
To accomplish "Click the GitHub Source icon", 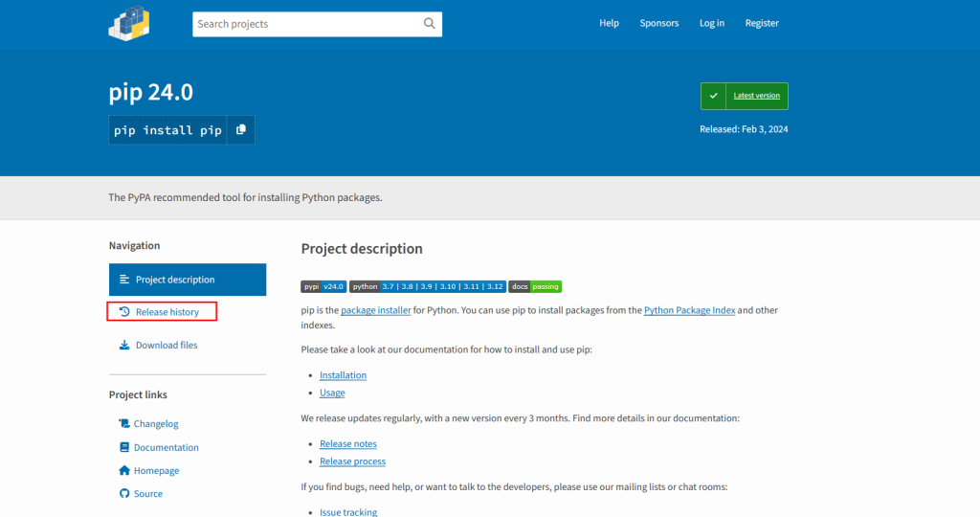I will tap(124, 493).
